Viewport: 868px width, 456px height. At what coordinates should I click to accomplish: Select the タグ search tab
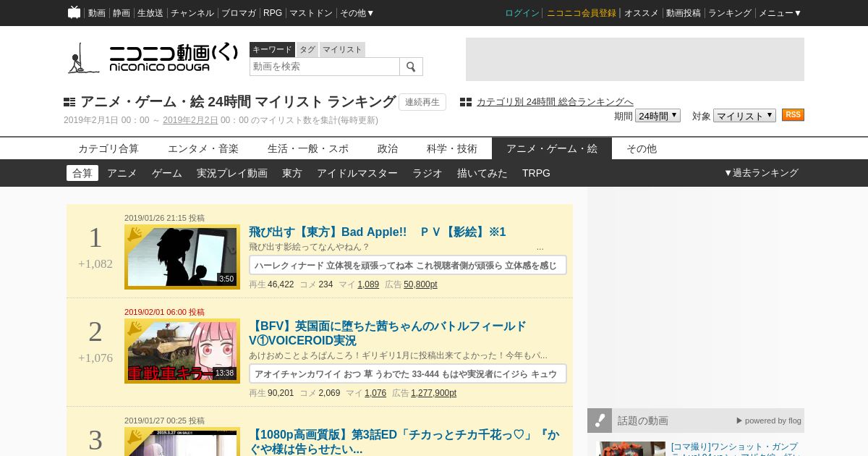click(x=307, y=49)
